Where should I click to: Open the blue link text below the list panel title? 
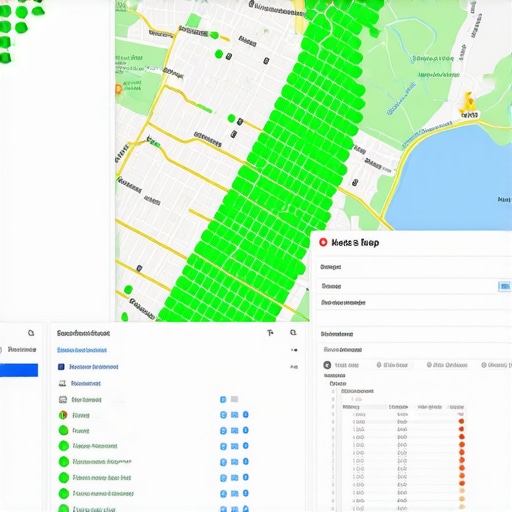point(82,350)
